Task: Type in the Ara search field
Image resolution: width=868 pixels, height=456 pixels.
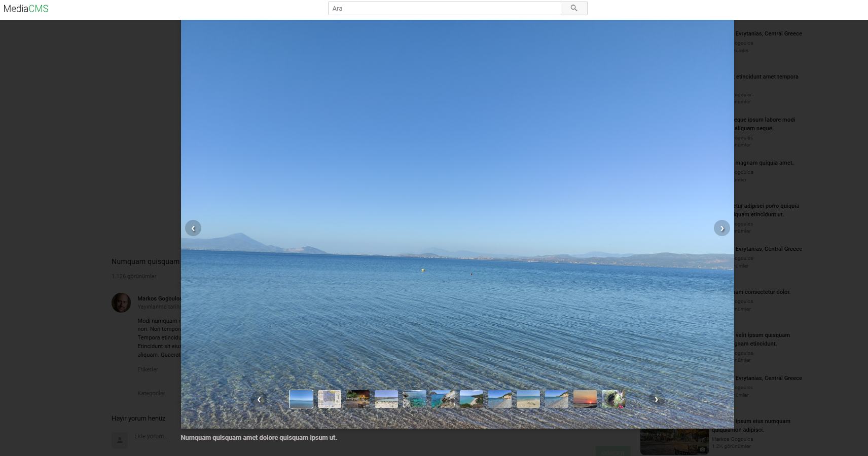Action: (444, 9)
